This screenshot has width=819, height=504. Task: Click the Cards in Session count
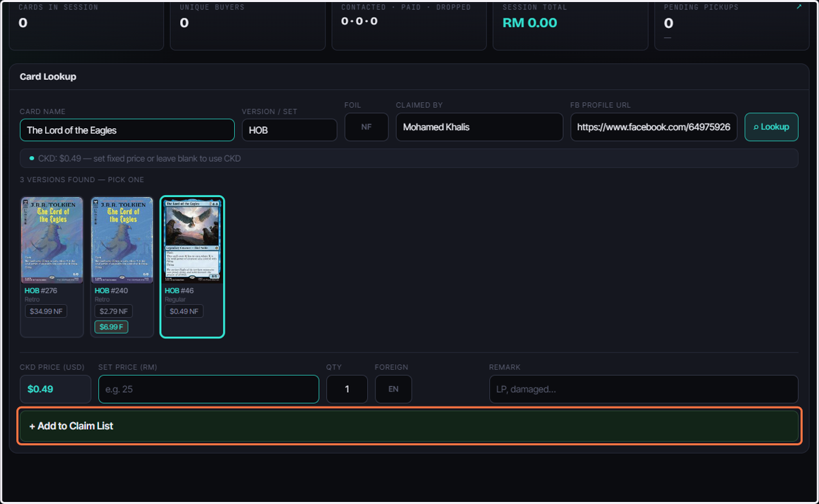coord(23,23)
